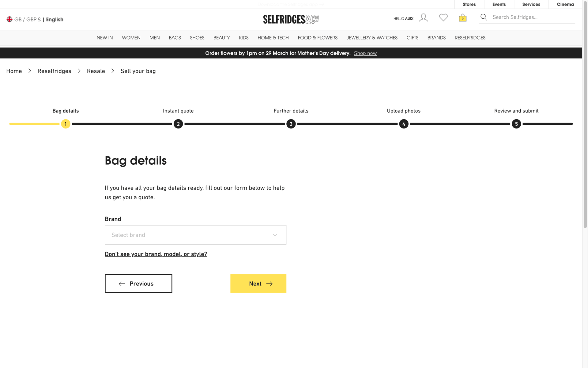
Task: Open the HOME & TECH menu
Action: pos(273,38)
